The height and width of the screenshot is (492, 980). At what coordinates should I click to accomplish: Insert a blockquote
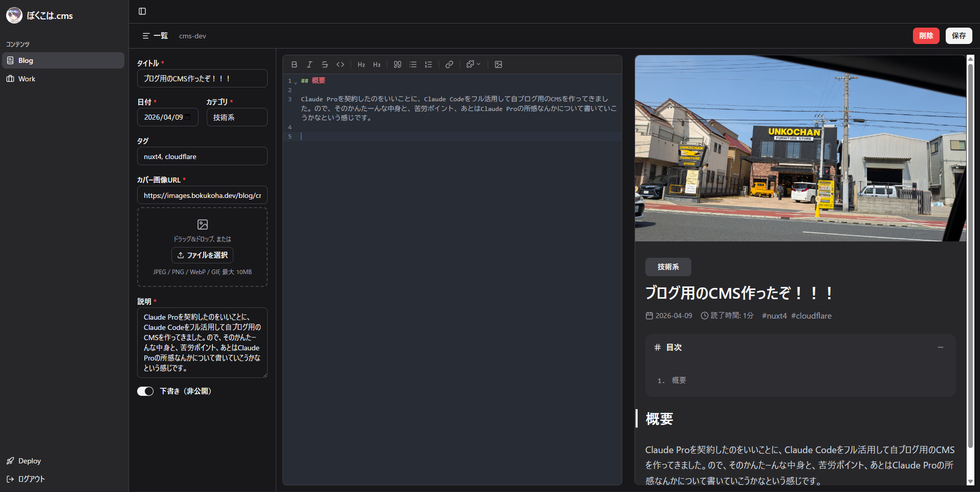pos(397,64)
